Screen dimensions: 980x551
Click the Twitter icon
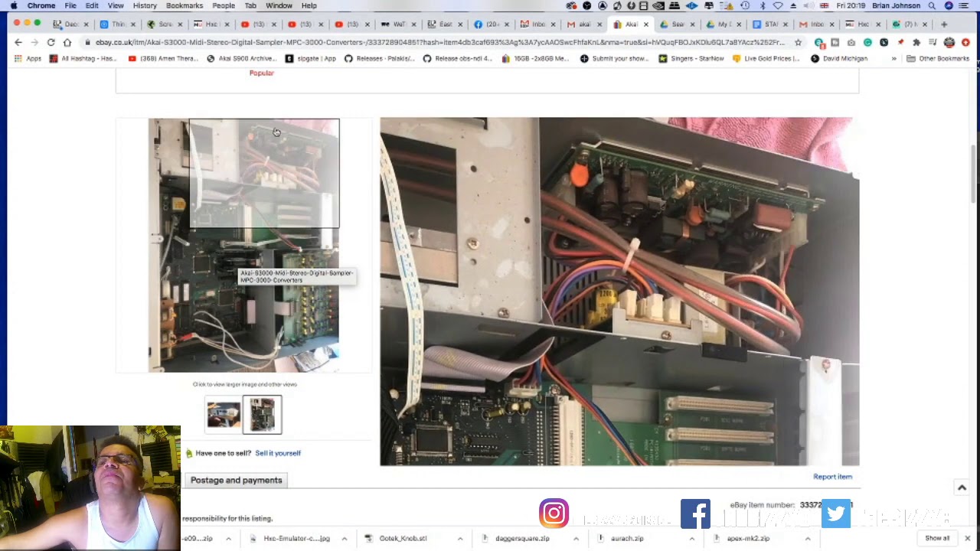(836, 514)
